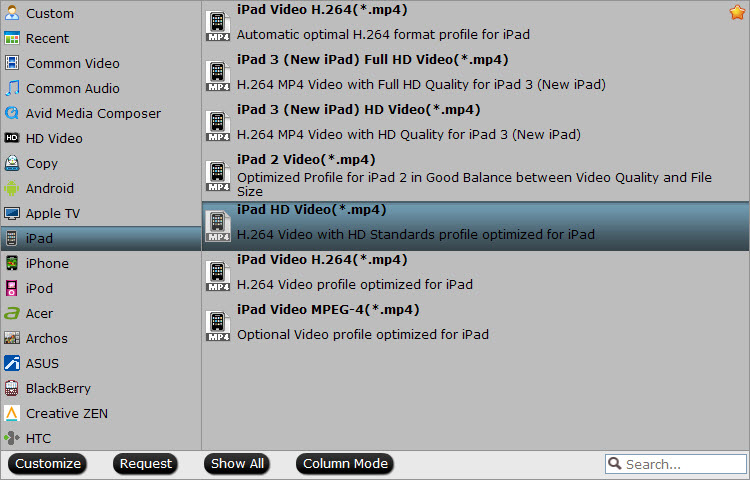This screenshot has width=750, height=480.
Task: Toggle the favorite star on first profile
Action: (x=737, y=12)
